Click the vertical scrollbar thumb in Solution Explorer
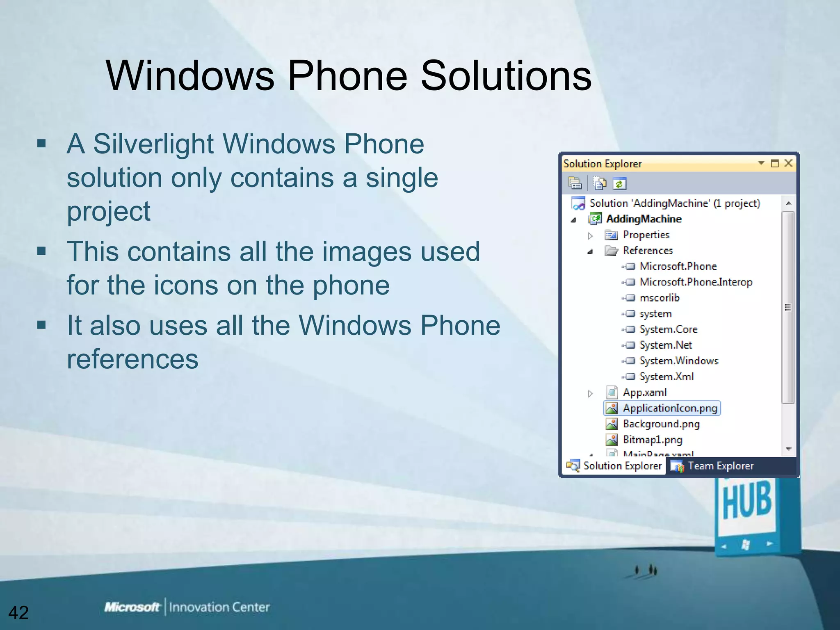Image resolution: width=840 pixels, height=630 pixels. pyautogui.click(x=788, y=308)
